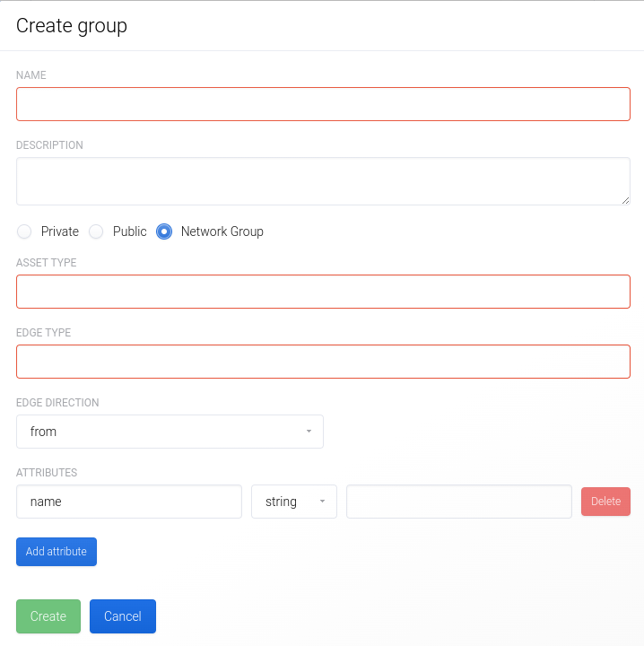Choose the Public radio option
Image resolution: width=644 pixels, height=646 pixels.
click(x=96, y=231)
